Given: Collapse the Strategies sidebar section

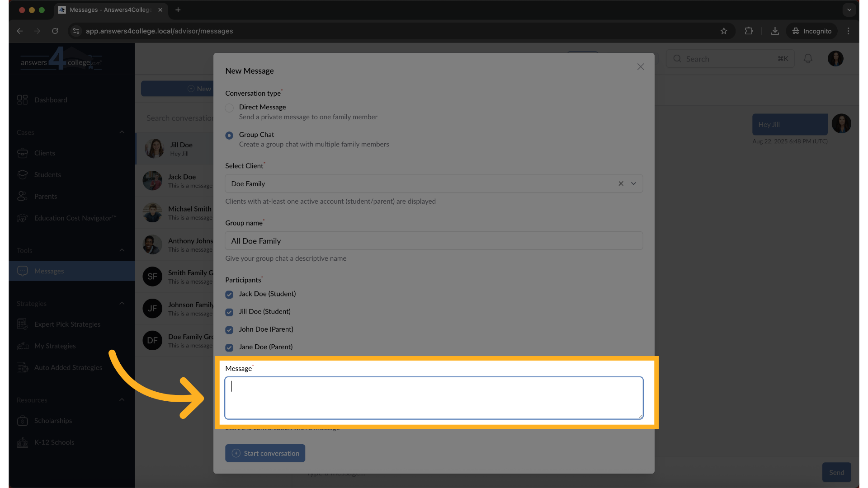Looking at the screenshot, I should 122,304.
